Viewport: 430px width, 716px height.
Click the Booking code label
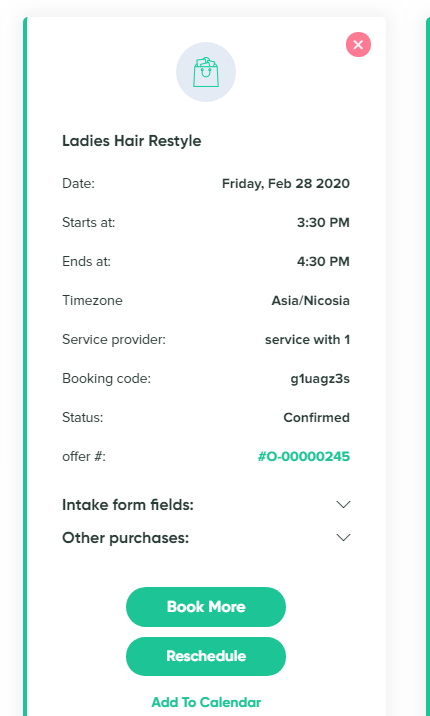(106, 379)
